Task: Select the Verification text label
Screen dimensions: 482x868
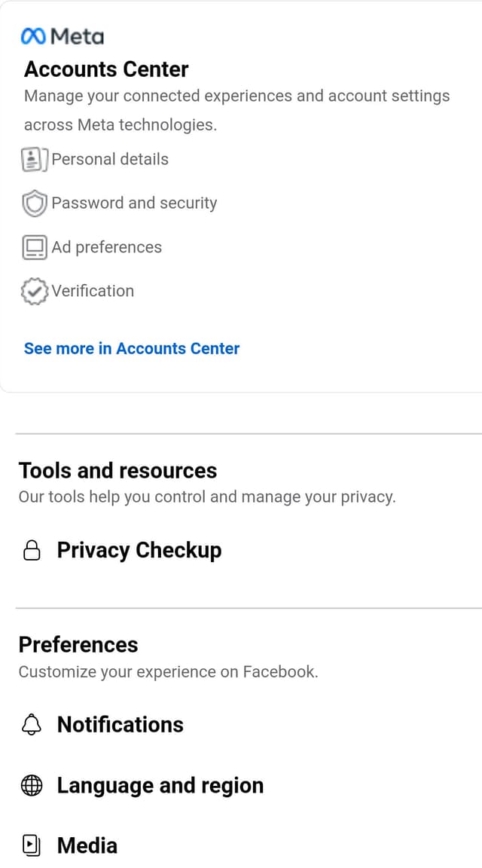Action: click(93, 292)
